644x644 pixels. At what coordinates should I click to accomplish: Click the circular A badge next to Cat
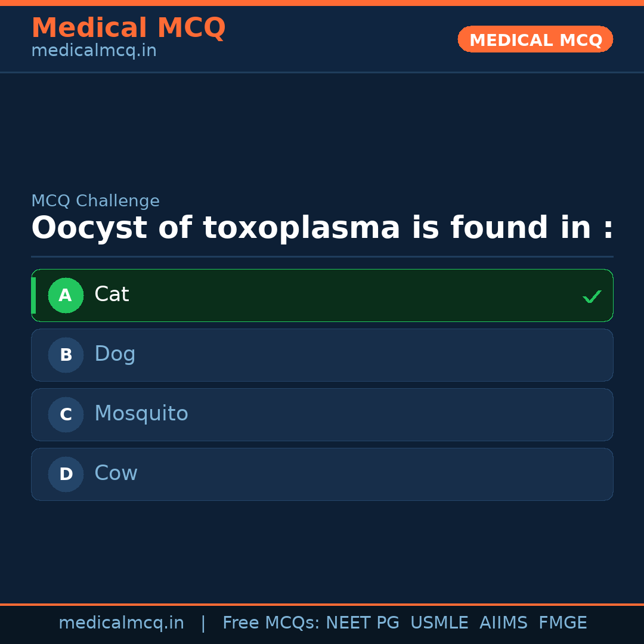click(x=66, y=295)
